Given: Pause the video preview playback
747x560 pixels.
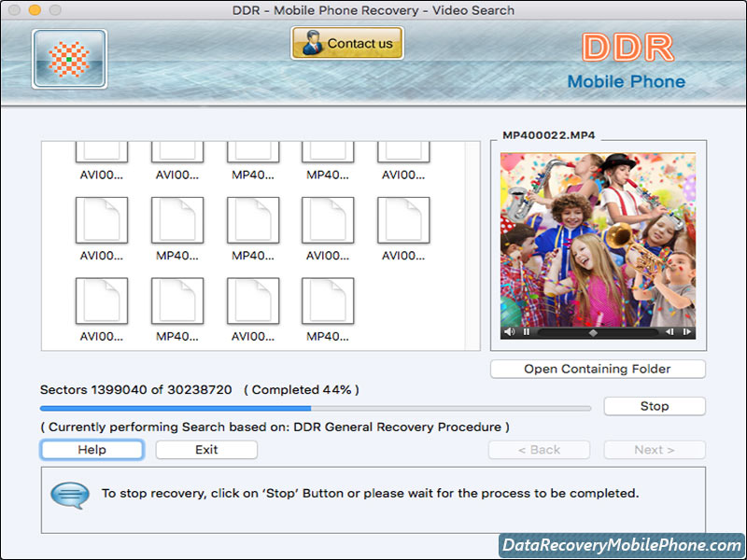Looking at the screenshot, I should (526, 331).
